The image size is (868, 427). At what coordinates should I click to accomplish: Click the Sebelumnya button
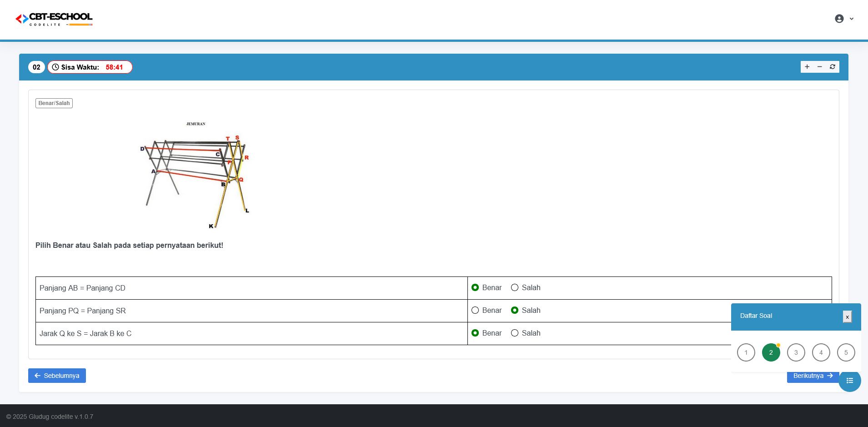pos(57,375)
